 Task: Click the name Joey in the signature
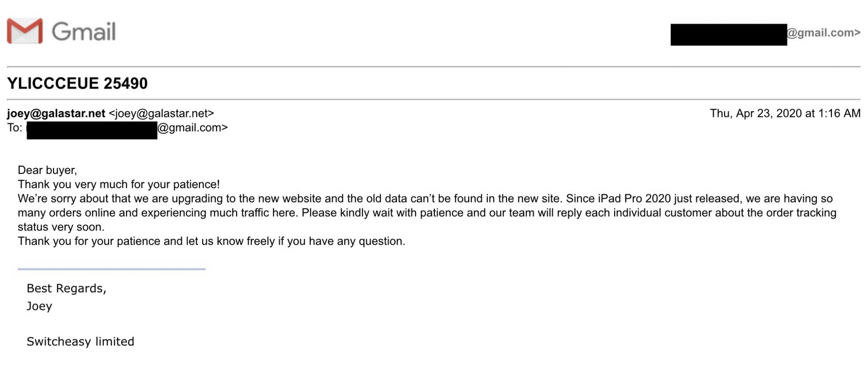coord(39,306)
